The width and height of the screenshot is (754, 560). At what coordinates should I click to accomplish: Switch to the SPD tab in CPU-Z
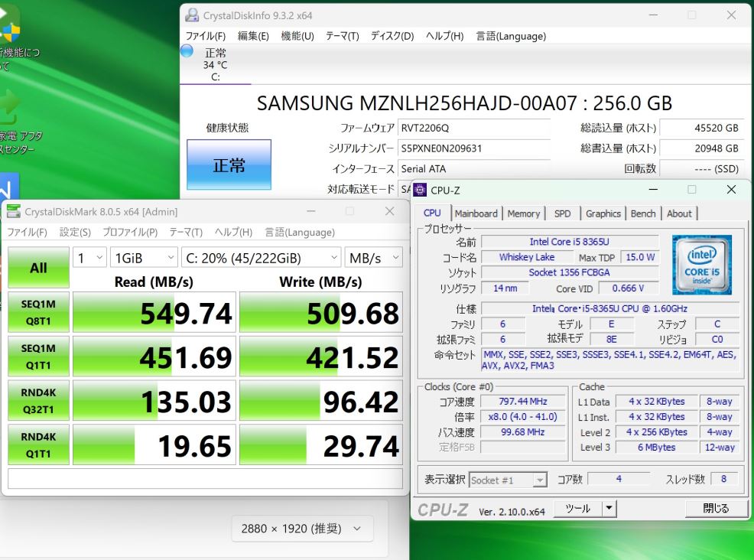pyautogui.click(x=562, y=213)
